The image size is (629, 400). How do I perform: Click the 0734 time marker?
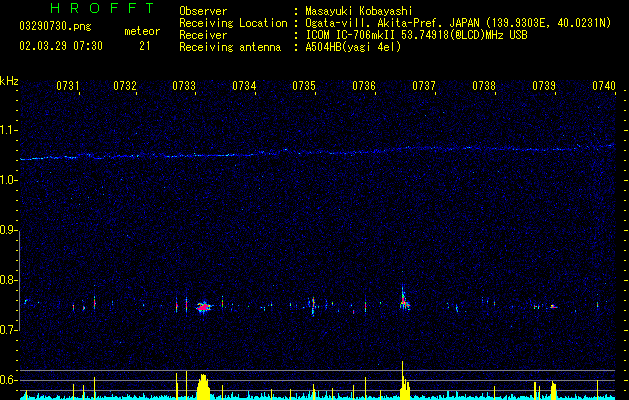tap(244, 85)
